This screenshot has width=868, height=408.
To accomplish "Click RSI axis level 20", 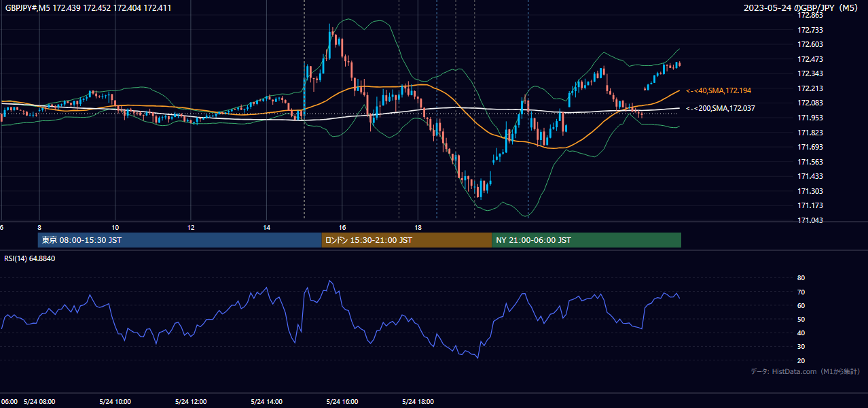I will 801,360.
